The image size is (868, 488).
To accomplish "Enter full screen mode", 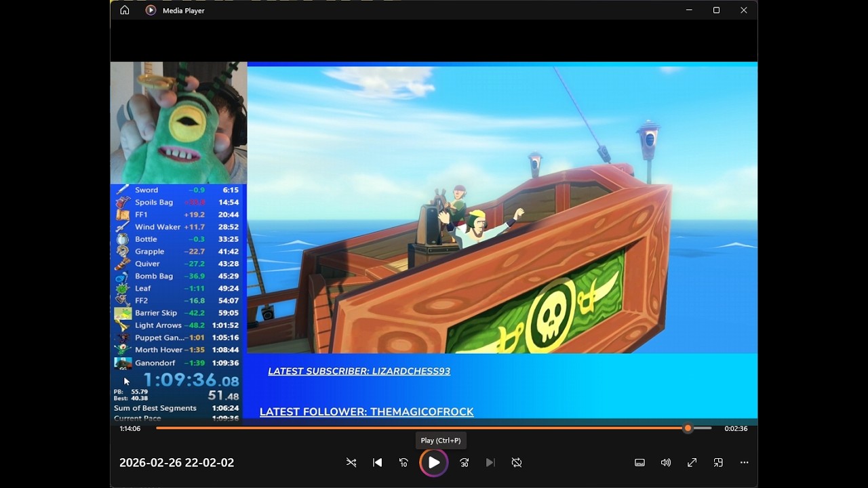I will (x=692, y=462).
